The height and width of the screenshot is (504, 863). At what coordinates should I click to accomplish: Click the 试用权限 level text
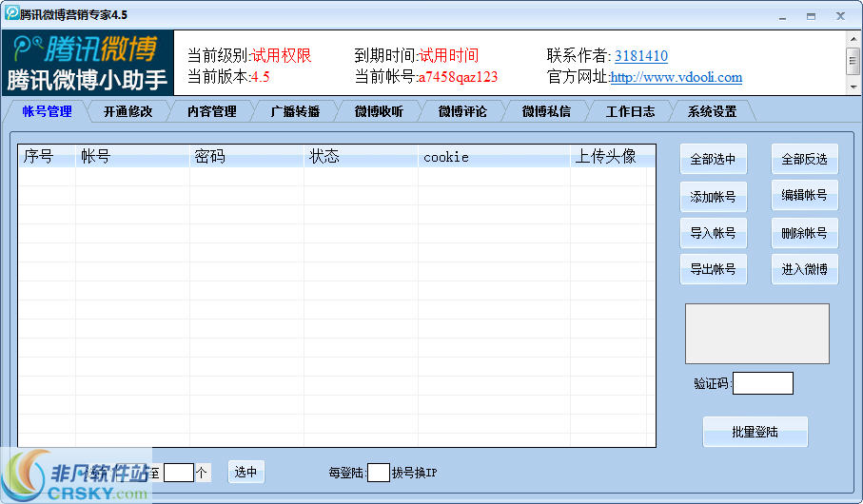281,55
